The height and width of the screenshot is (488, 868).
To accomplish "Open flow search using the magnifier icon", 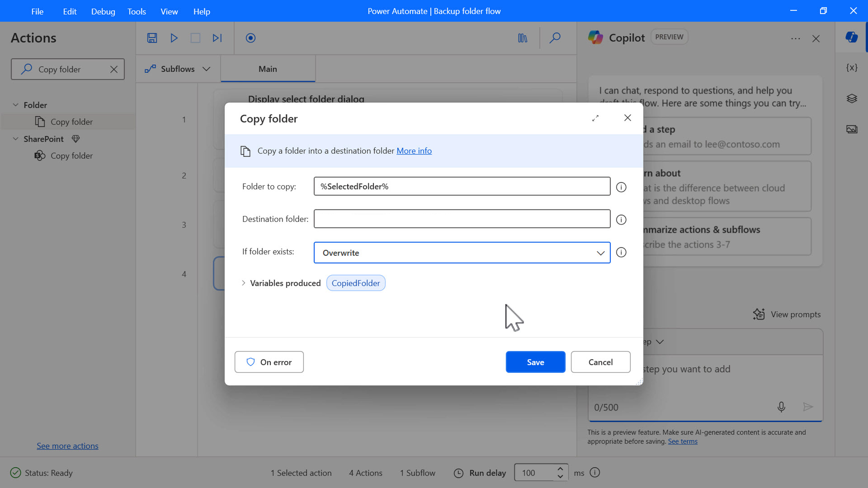I will point(555,38).
